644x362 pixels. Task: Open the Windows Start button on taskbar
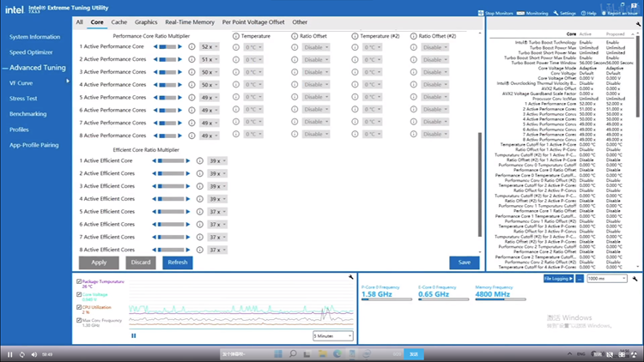coord(278,353)
